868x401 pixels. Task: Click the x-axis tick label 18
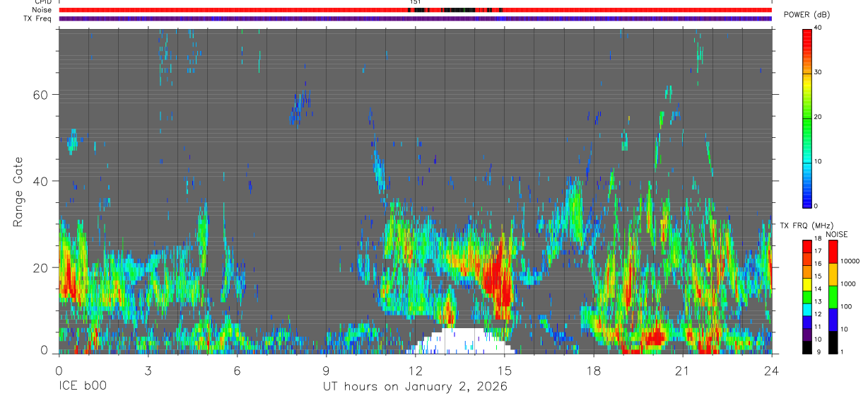[593, 371]
